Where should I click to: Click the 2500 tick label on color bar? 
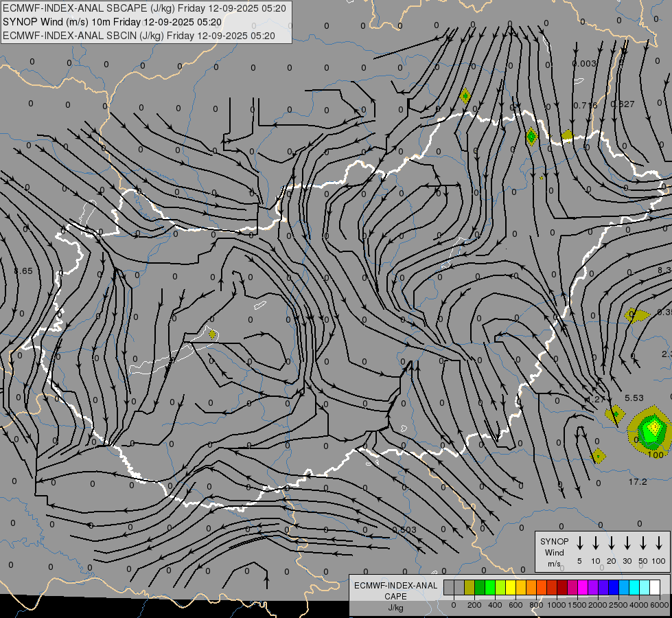pyautogui.click(x=618, y=605)
